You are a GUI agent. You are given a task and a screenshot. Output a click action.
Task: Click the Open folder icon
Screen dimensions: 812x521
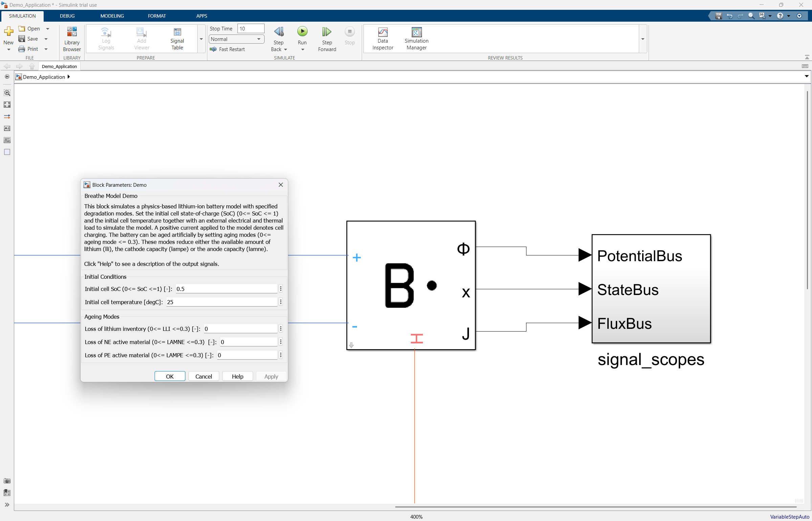click(x=22, y=28)
